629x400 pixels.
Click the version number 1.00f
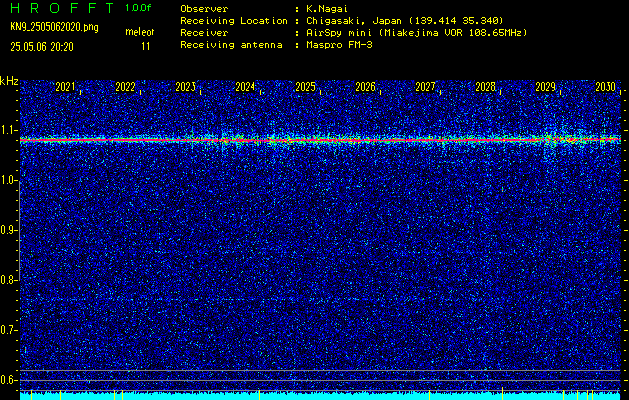point(138,8)
